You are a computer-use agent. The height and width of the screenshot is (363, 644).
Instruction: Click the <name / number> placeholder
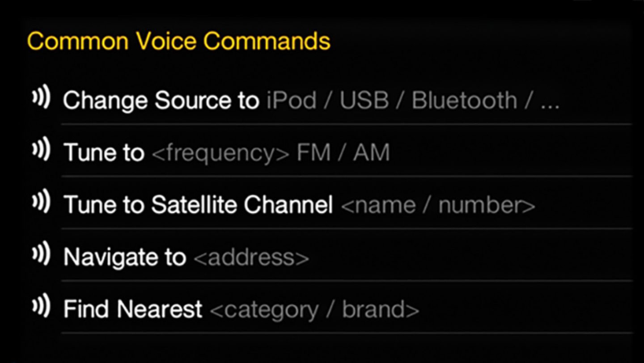point(438,205)
